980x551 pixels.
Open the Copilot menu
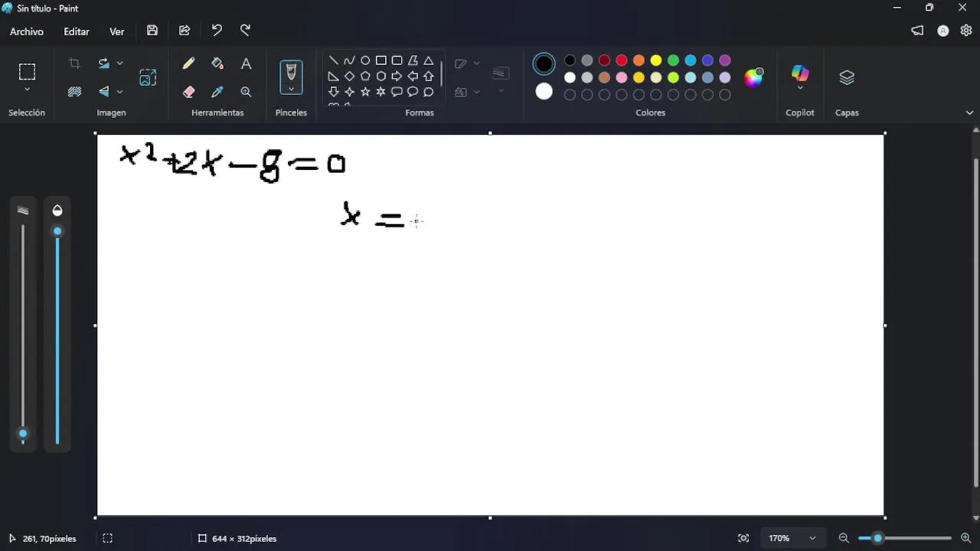tap(800, 77)
